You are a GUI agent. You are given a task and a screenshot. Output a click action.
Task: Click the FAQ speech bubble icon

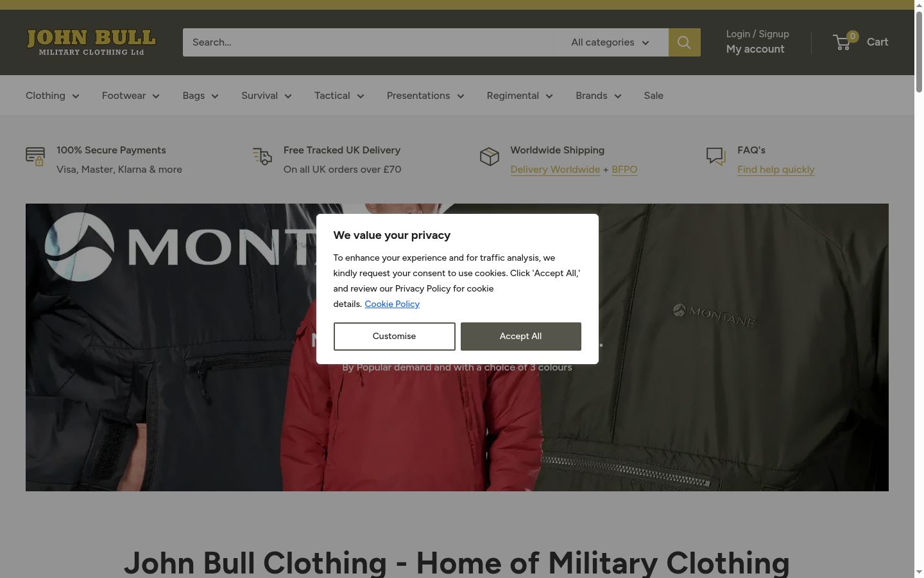716,156
